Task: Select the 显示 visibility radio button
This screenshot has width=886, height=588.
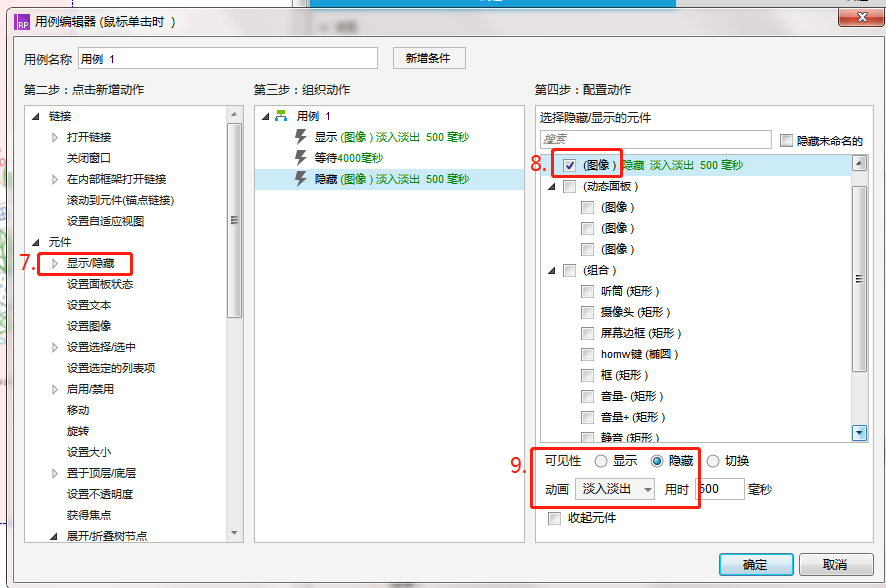Action: 601,461
